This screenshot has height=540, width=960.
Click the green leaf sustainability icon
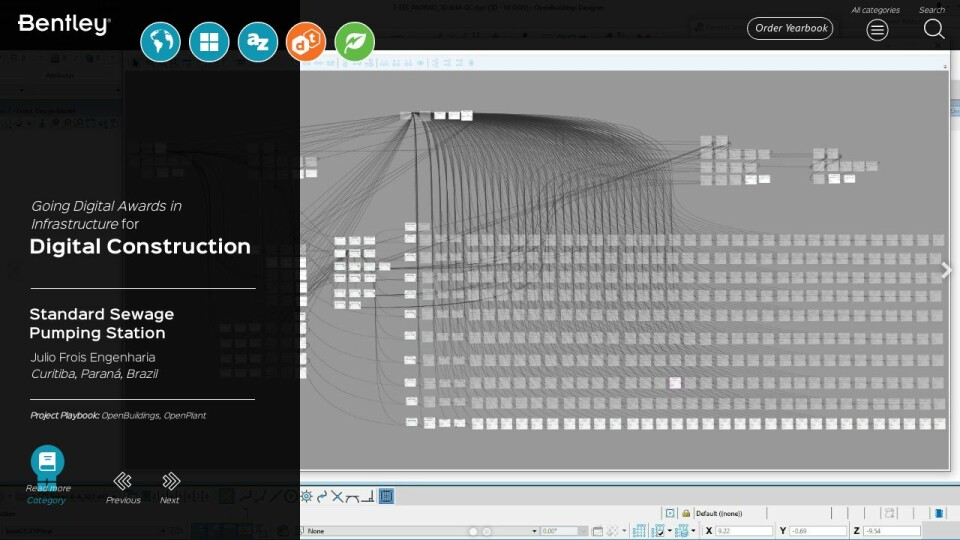(354, 42)
